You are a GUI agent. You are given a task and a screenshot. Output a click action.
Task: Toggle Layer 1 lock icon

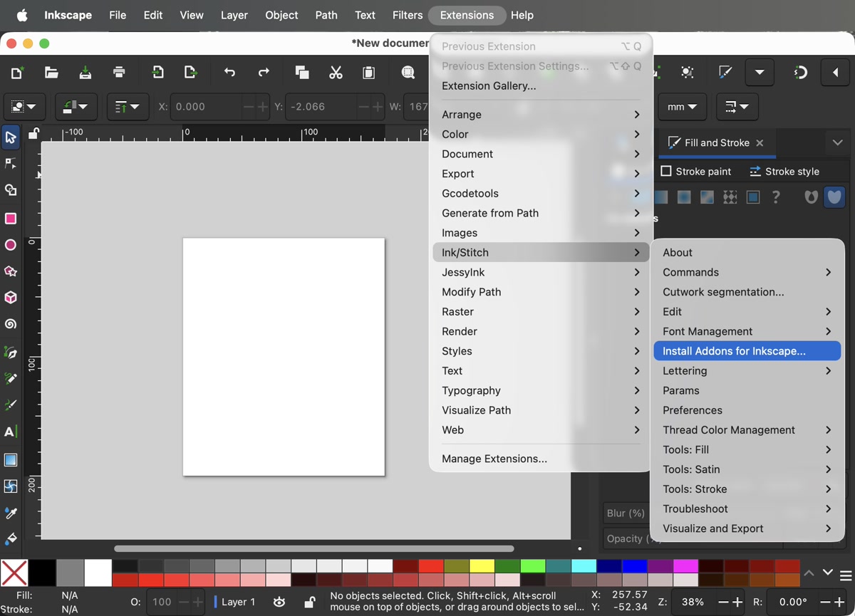coord(310,602)
